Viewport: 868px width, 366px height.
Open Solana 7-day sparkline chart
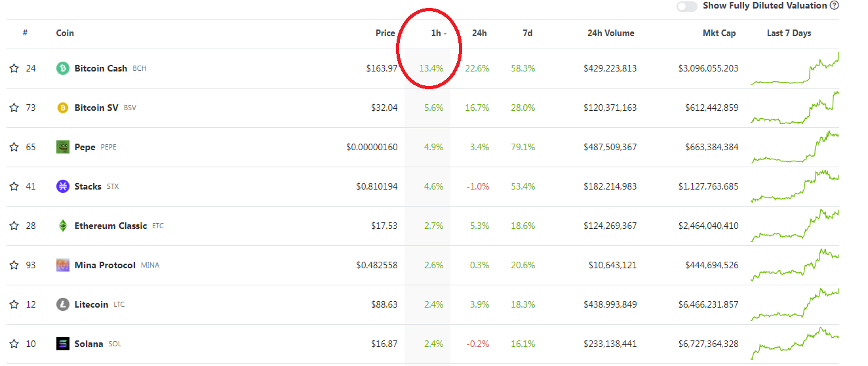[x=795, y=344]
